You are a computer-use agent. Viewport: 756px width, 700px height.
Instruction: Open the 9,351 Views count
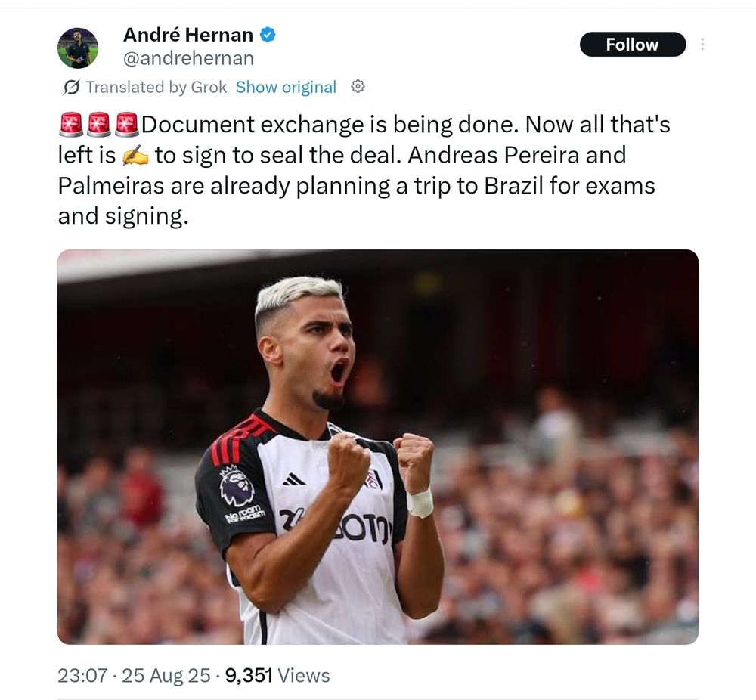pyautogui.click(x=277, y=675)
